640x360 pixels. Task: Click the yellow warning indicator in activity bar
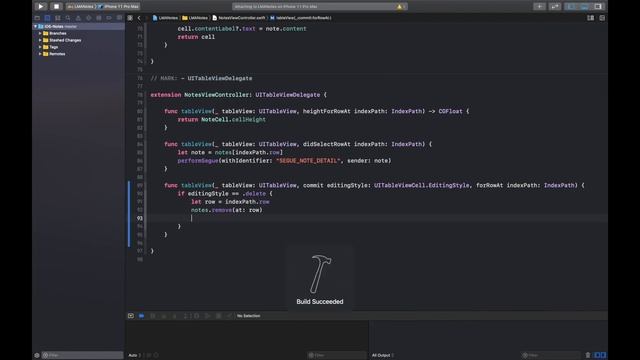click(x=399, y=7)
